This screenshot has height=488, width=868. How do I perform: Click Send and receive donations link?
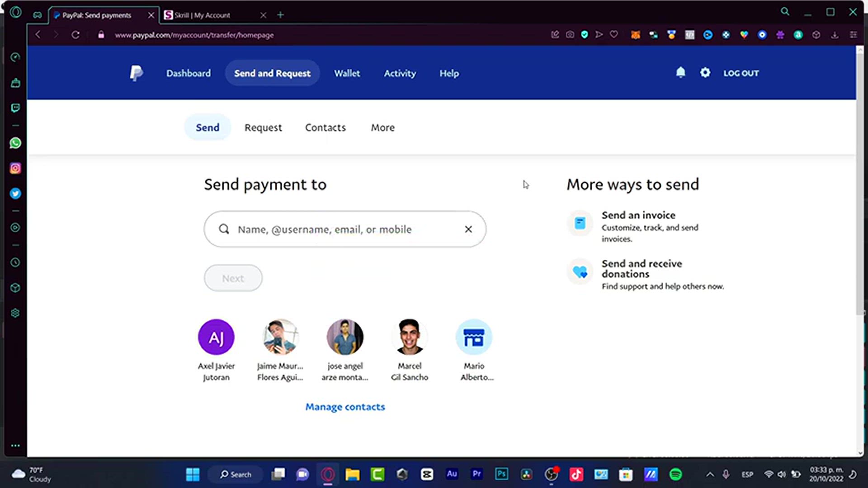(642, 268)
